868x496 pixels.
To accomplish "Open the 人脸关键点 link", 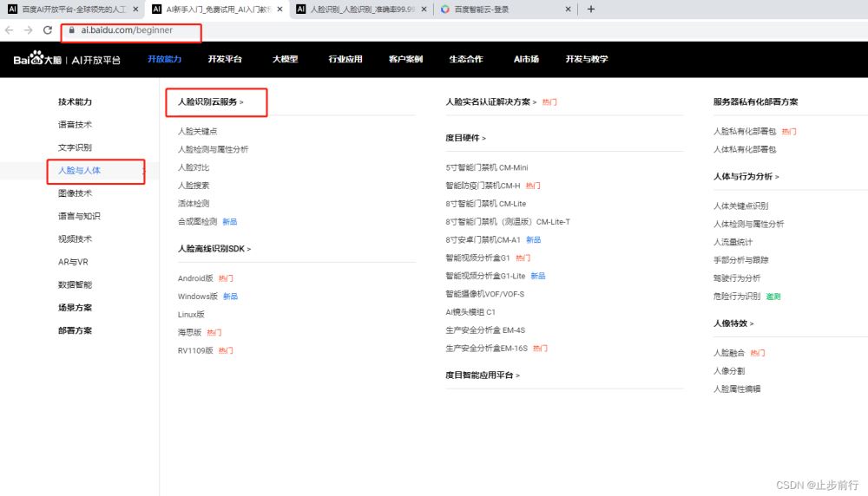I will click(198, 132).
